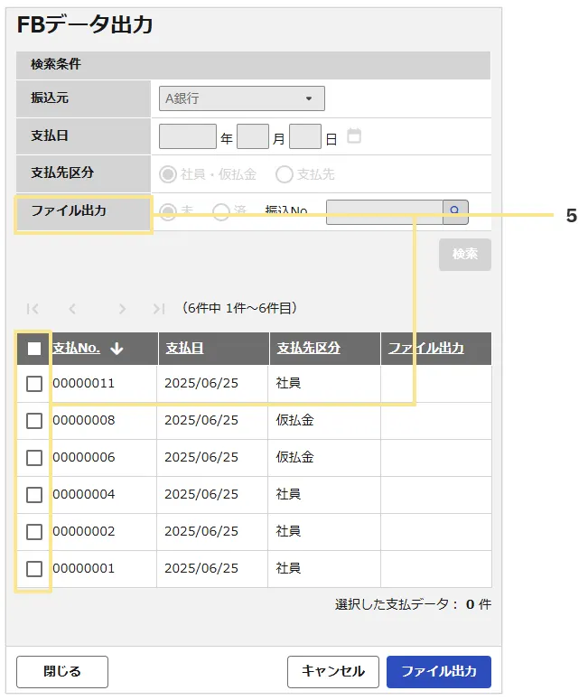Go to next page of results

[x=122, y=309]
